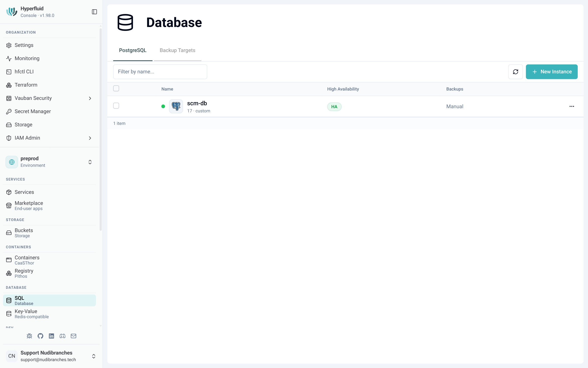The width and height of the screenshot is (588, 368).
Task: Select all instances with header checkbox
Action: (x=116, y=88)
